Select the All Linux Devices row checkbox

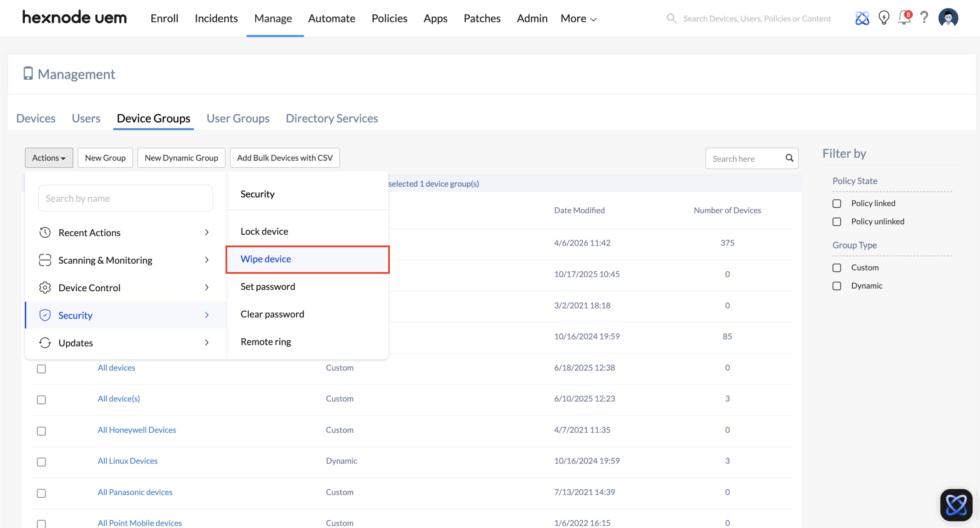click(x=41, y=462)
